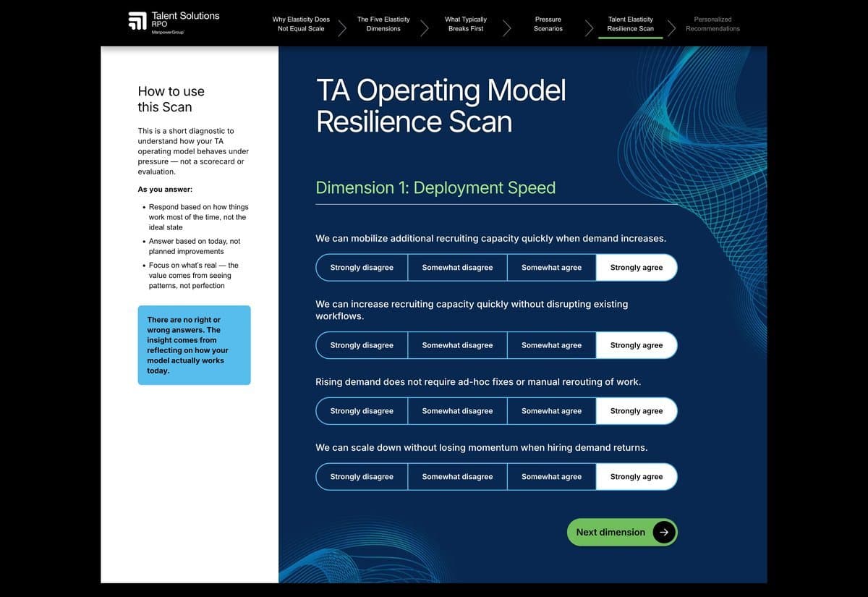Select Strongly agree for ad-hoc fixes question
This screenshot has height=597, width=868.
coord(637,411)
